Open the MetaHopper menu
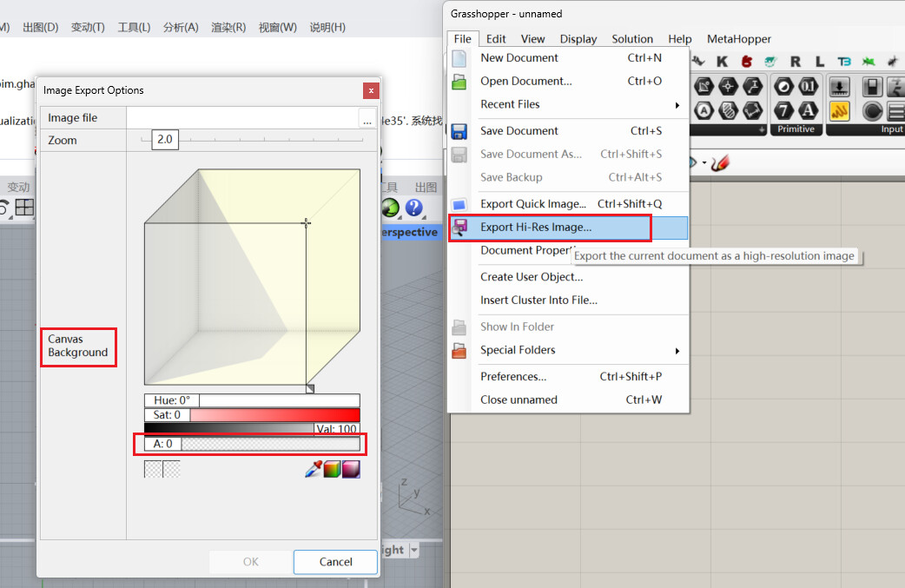 (x=738, y=39)
